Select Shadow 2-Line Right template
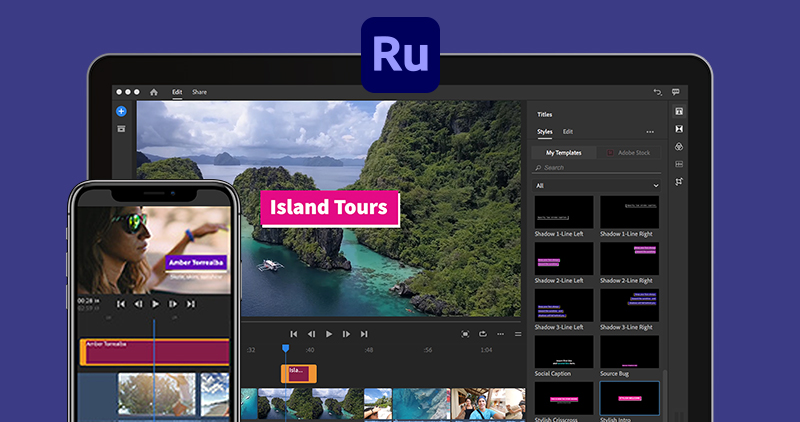This screenshot has height=422, width=800. pyautogui.click(x=630, y=259)
